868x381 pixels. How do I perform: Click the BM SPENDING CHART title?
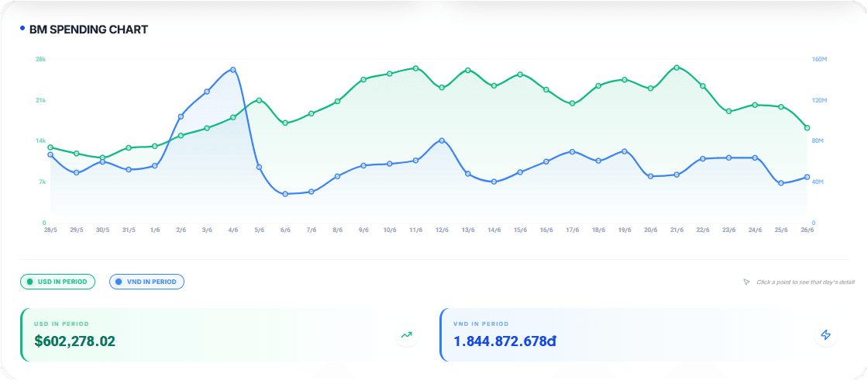pos(88,29)
